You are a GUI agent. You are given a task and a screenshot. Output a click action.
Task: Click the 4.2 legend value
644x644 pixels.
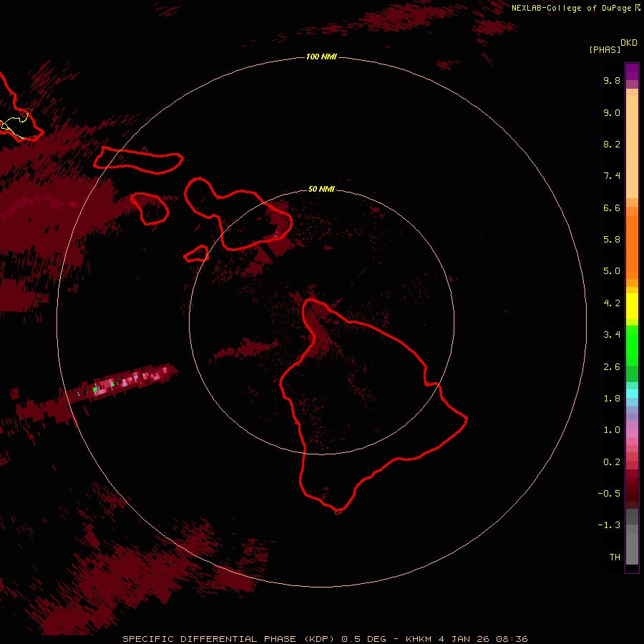(x=612, y=303)
